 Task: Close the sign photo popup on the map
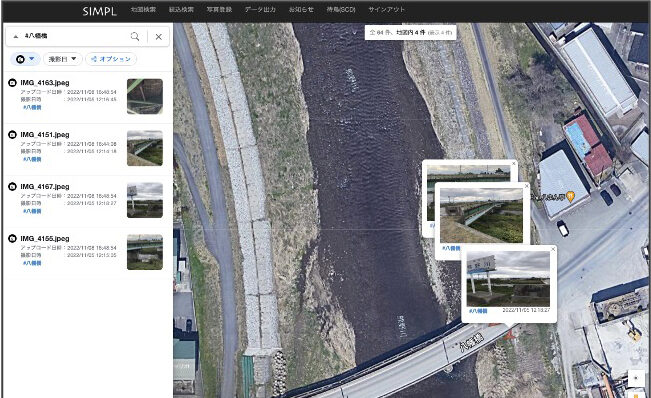click(553, 249)
